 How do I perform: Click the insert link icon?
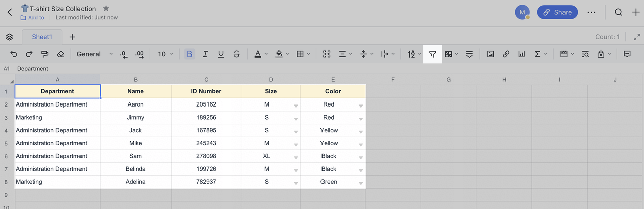tap(506, 54)
